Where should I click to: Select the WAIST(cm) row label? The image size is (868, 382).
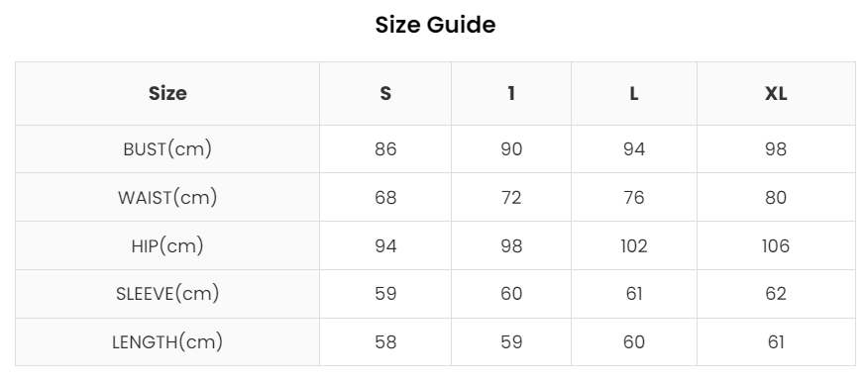coord(167,197)
